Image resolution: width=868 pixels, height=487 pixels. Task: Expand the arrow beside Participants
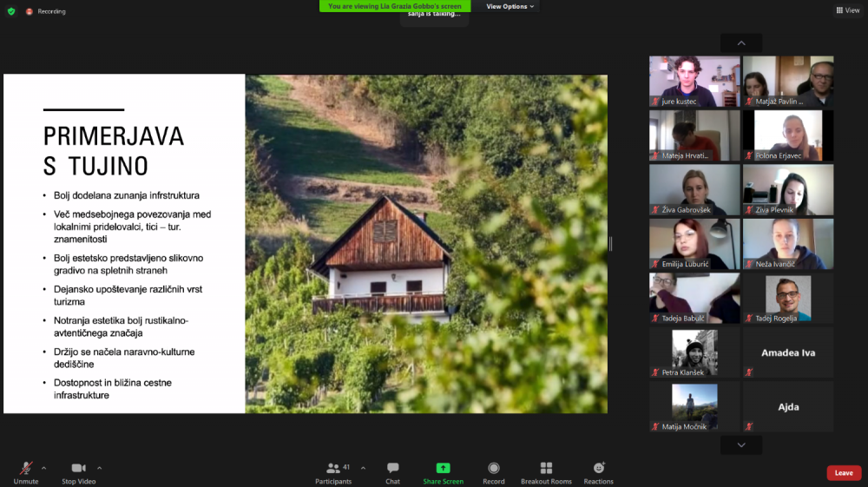pyautogui.click(x=363, y=467)
